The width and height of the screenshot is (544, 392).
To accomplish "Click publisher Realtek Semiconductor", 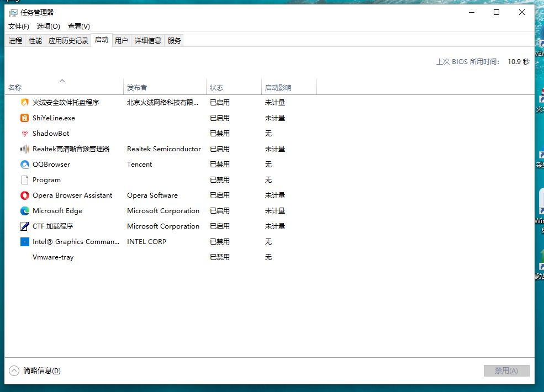I will point(164,149).
